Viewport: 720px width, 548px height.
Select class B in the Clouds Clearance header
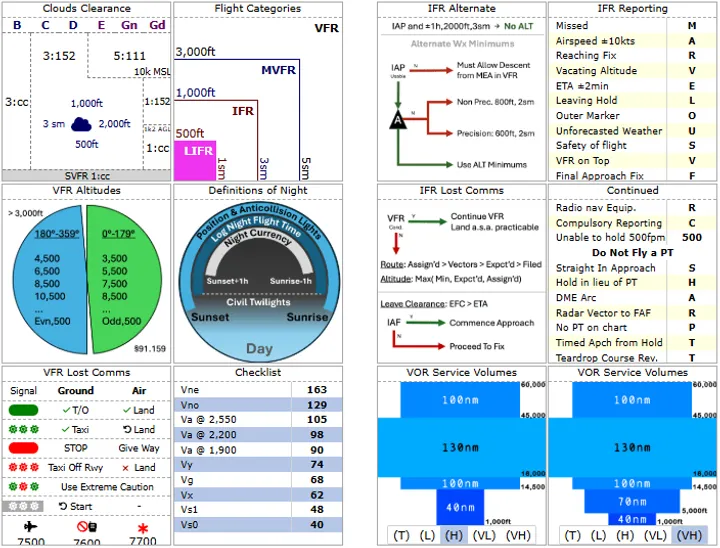coord(17,24)
